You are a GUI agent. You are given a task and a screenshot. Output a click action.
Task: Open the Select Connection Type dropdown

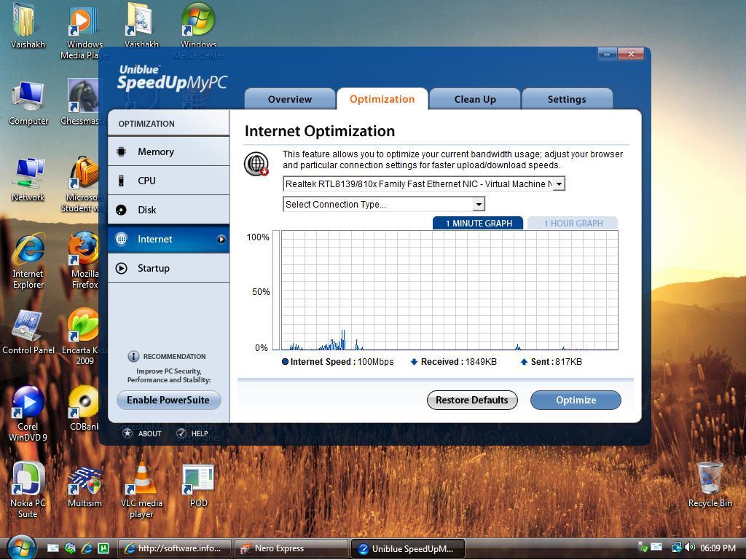point(479,205)
